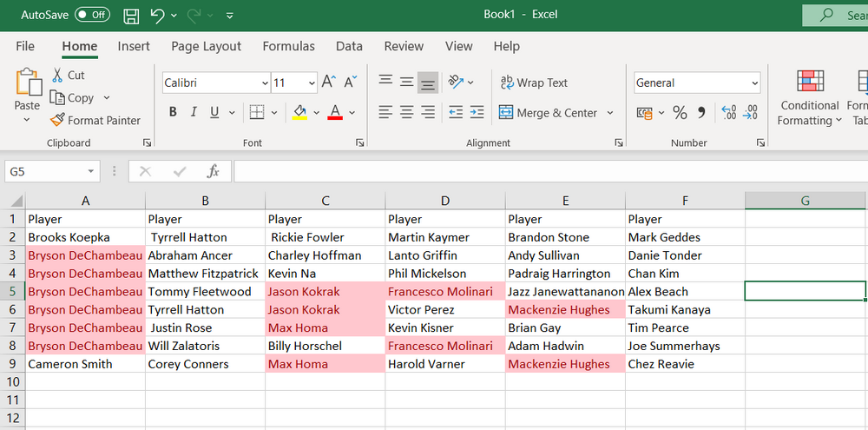Screen dimensions: 868x430
Task: Click Increase Decimal icon
Action: point(729,112)
